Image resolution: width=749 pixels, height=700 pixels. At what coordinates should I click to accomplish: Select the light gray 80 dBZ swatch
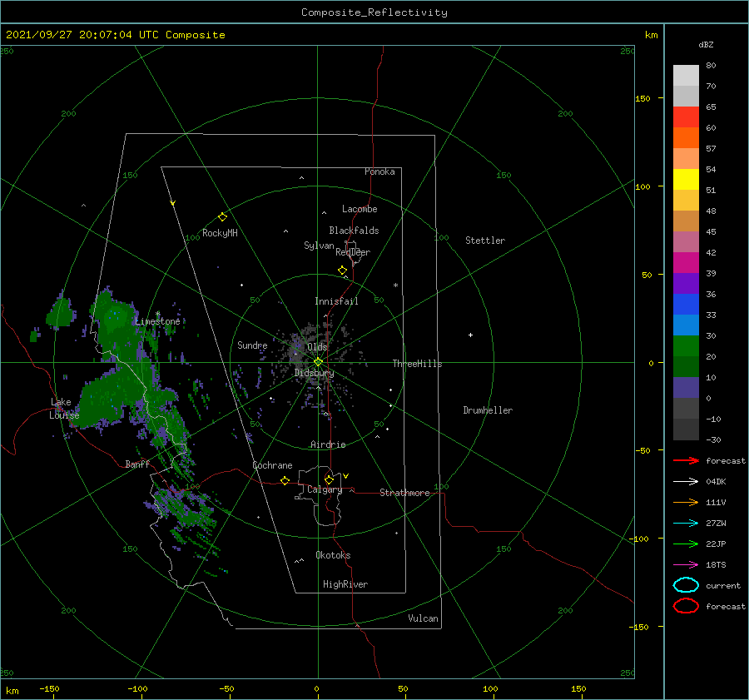click(686, 75)
